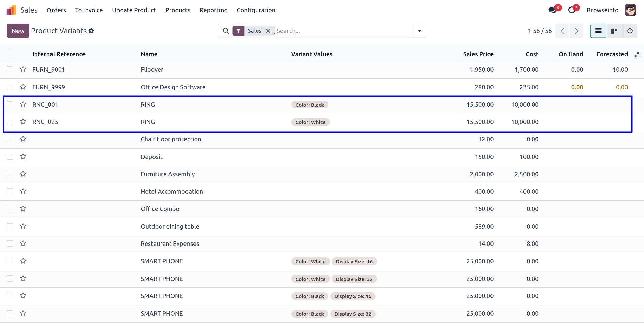Image resolution: width=644 pixels, height=325 pixels.
Task: Open the activities clock icon
Action: coord(571,10)
